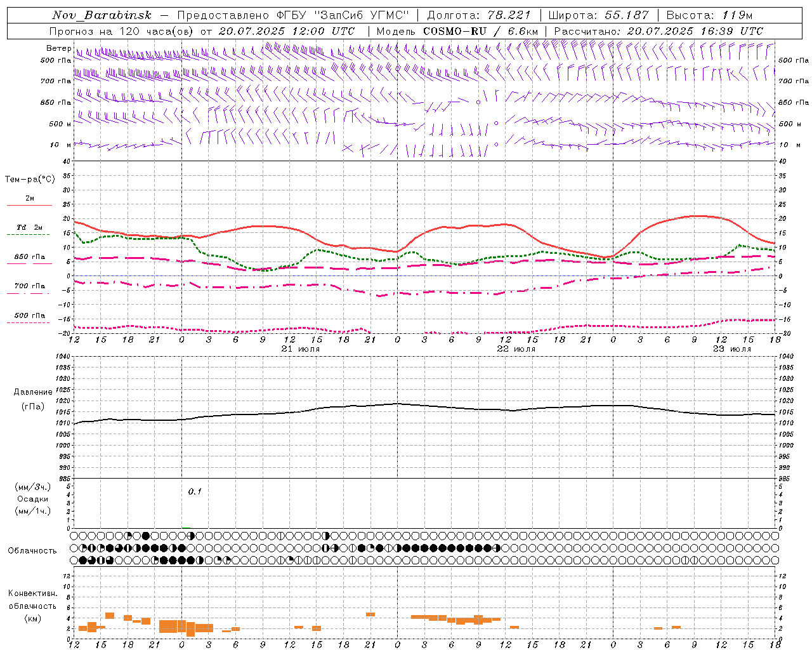Image resolution: width=812 pixels, height=650 pixels.
Task: Click the red '2м' temperature legend line
Action: tap(29, 205)
